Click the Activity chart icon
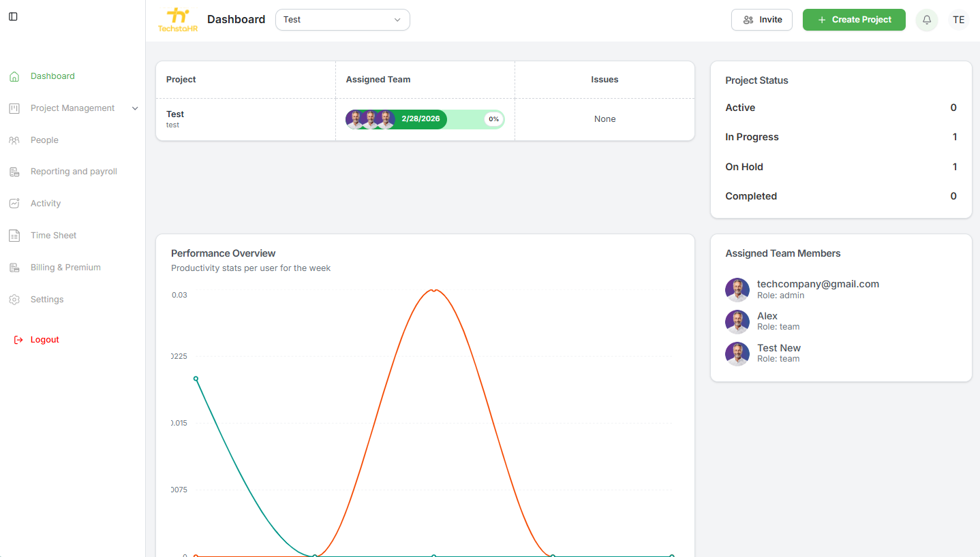980x557 pixels. 14,203
